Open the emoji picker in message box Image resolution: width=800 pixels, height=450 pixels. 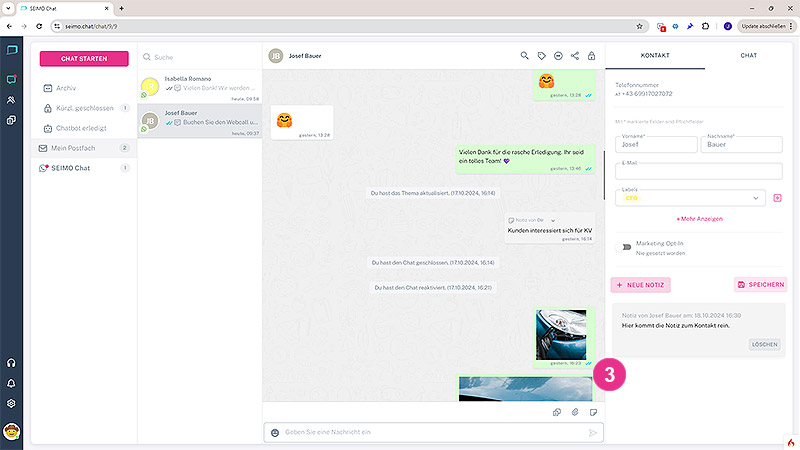coord(275,432)
